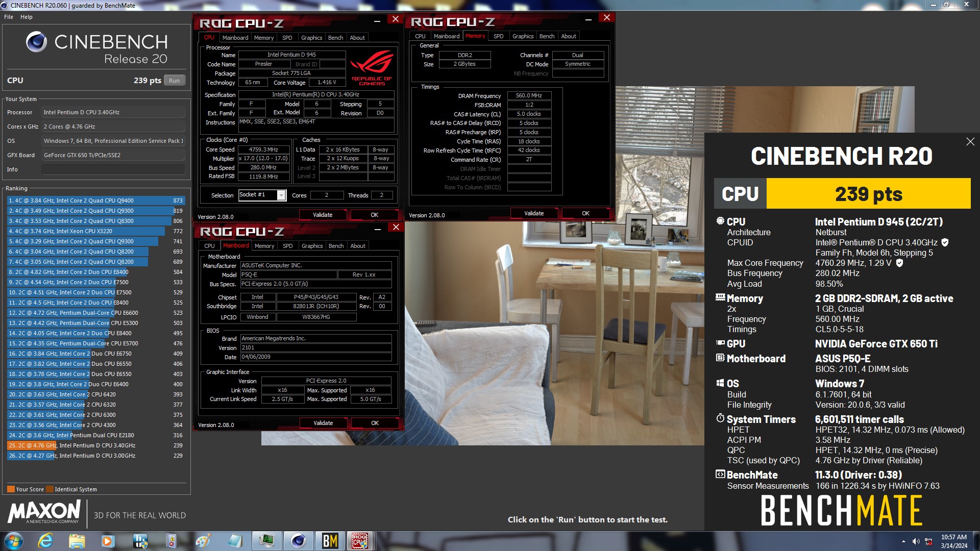This screenshot has height=551, width=980.
Task: Click the BenchMate code icon beside version
Action: 720,474
